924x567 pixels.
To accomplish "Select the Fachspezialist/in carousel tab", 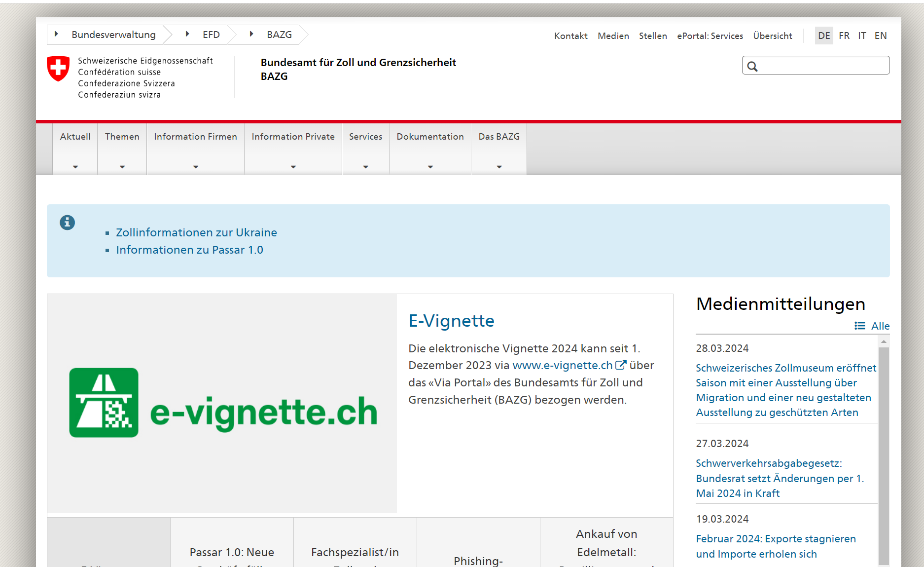I will click(x=355, y=543).
